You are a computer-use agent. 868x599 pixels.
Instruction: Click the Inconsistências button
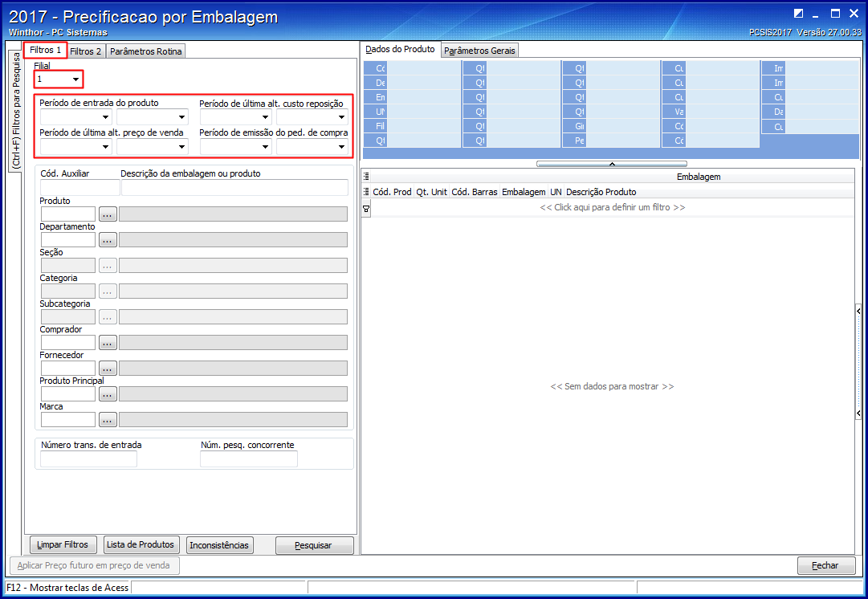[x=219, y=545]
